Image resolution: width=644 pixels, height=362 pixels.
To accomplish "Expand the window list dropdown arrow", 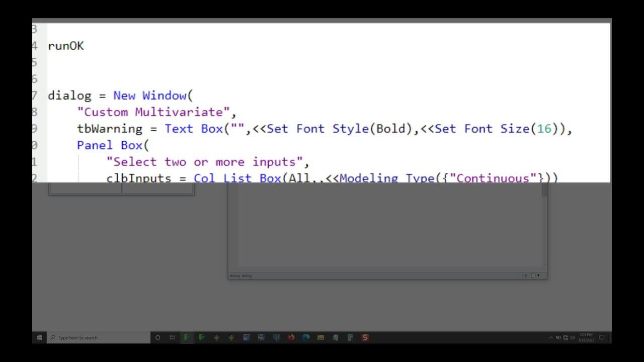I will [538, 276].
